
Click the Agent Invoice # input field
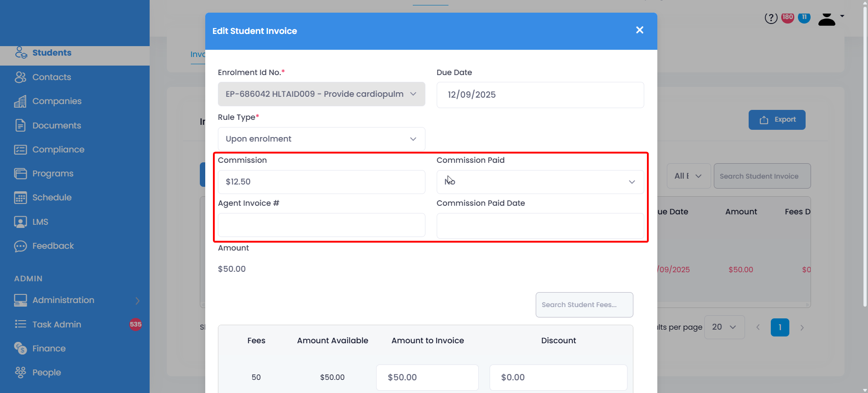(321, 225)
